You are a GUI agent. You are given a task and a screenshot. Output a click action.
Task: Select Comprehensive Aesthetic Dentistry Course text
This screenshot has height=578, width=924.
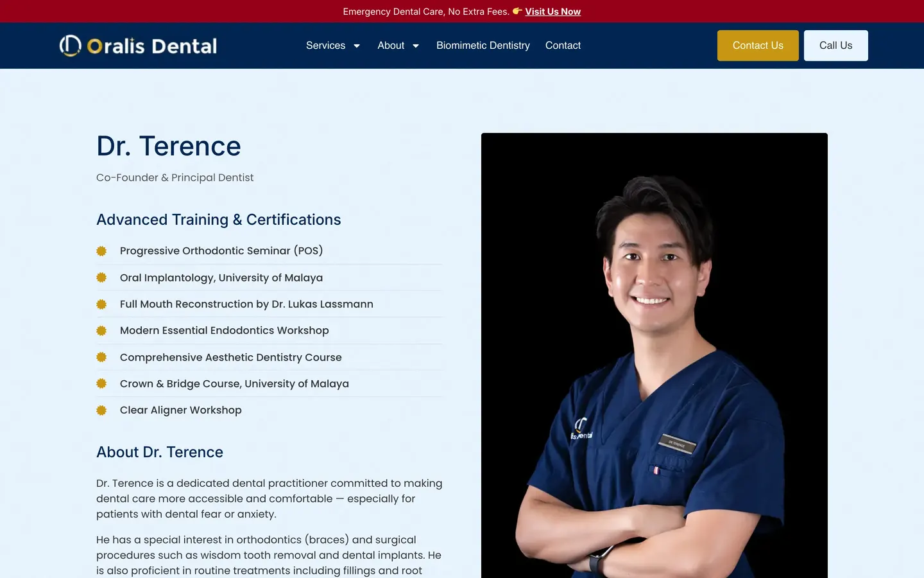pyautogui.click(x=231, y=357)
